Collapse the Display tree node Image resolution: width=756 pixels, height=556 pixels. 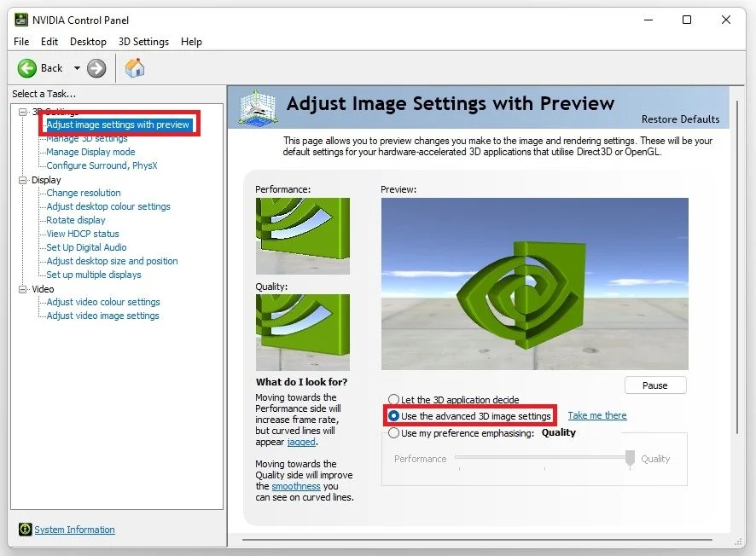pos(22,180)
